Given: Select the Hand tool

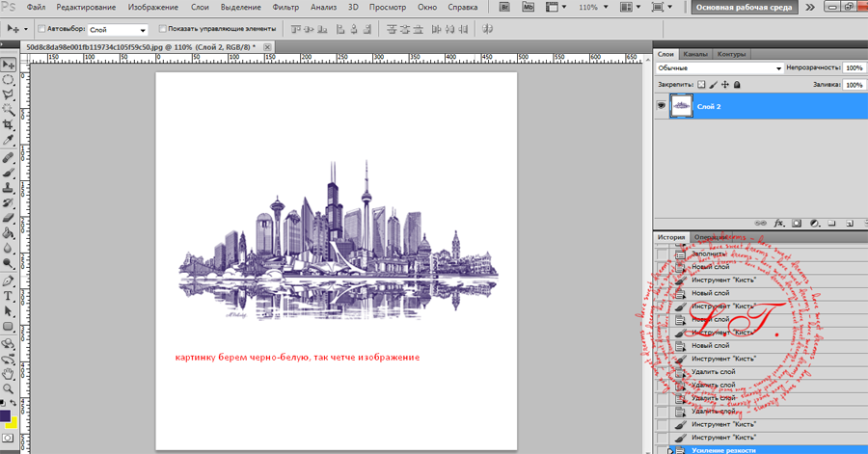Looking at the screenshot, I should pos(8,374).
